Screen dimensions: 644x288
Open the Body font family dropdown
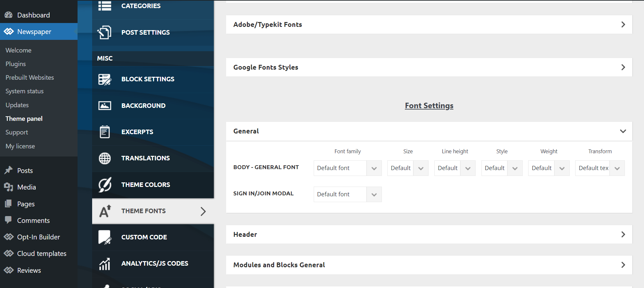point(347,168)
